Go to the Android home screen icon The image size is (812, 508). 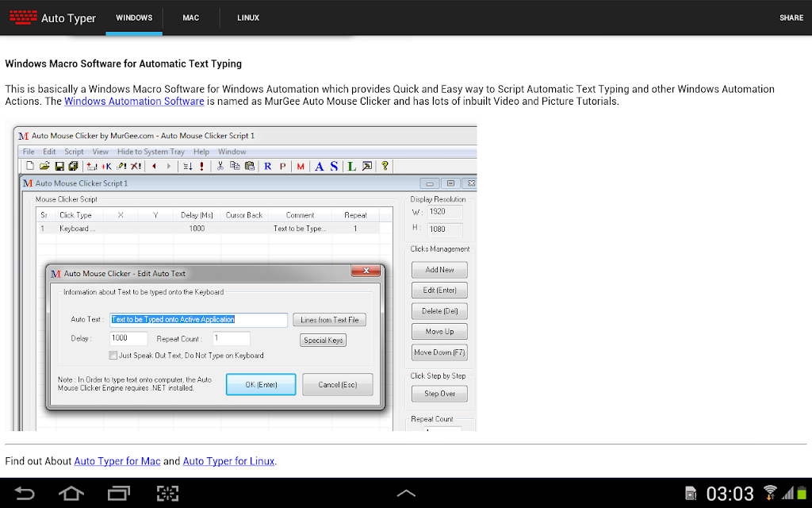71,493
